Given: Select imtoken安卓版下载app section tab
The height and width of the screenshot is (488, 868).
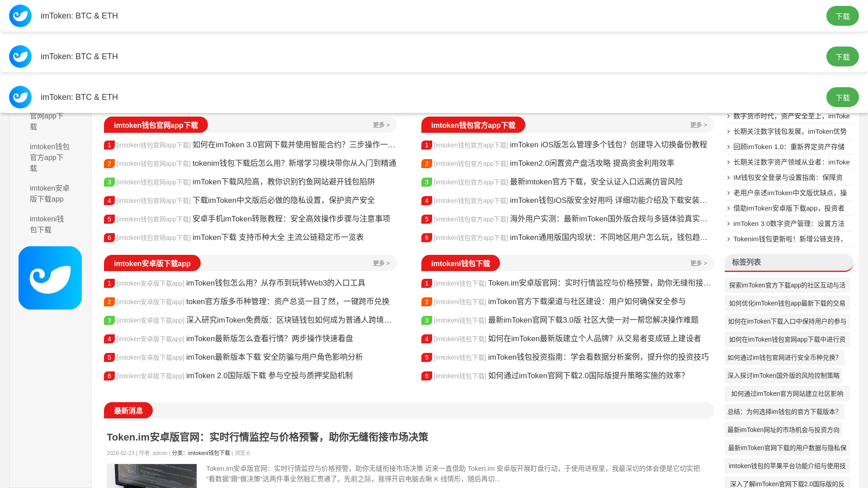Looking at the screenshot, I should [152, 263].
